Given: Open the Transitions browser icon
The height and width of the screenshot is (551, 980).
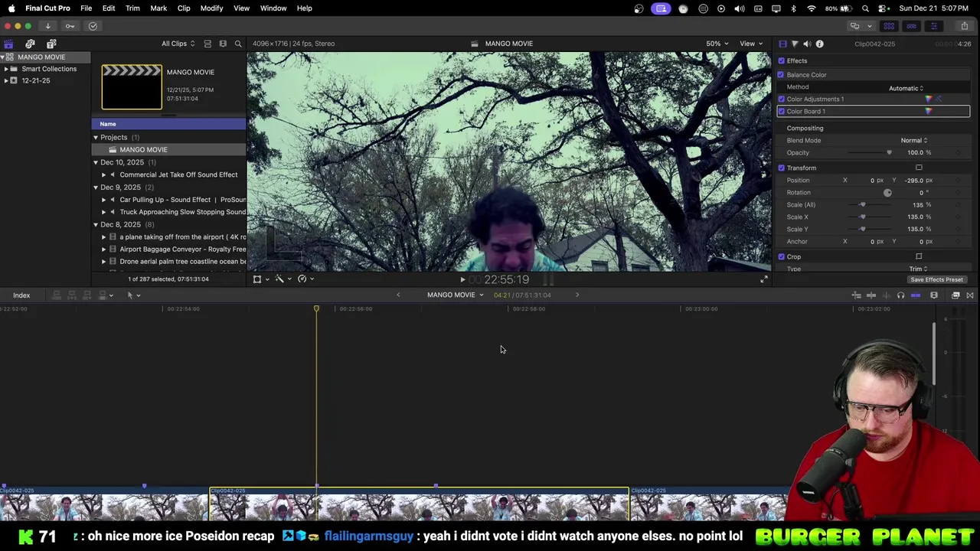Looking at the screenshot, I should (970, 295).
